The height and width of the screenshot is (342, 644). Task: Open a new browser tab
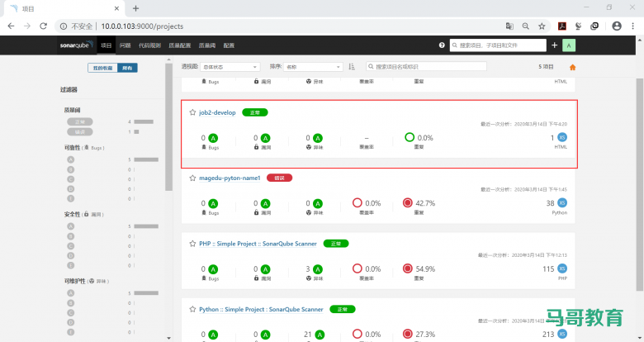[x=136, y=8]
